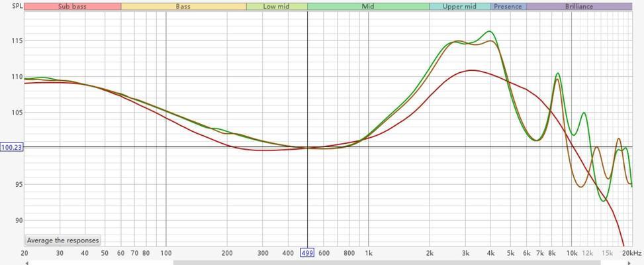Select the Presence band label

(x=508, y=7)
